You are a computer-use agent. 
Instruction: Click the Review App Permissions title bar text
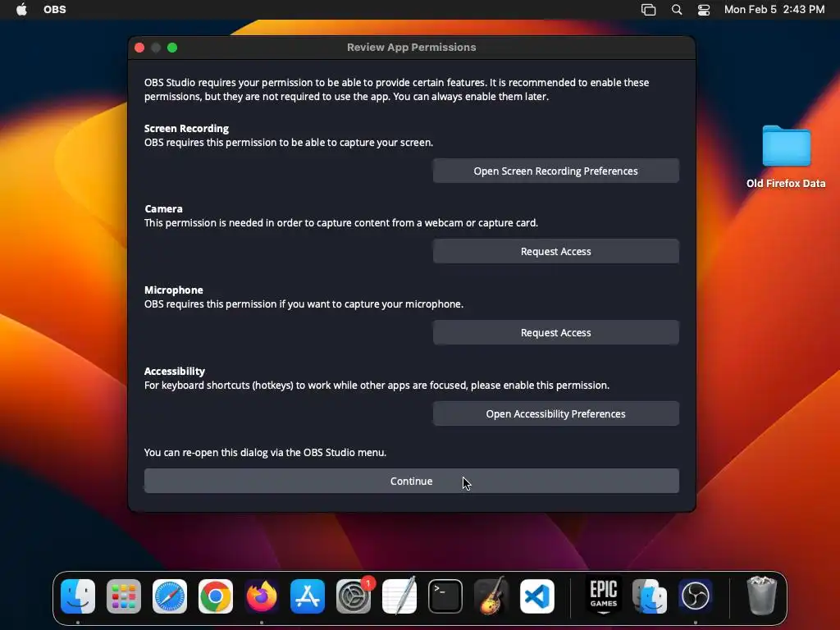click(412, 47)
